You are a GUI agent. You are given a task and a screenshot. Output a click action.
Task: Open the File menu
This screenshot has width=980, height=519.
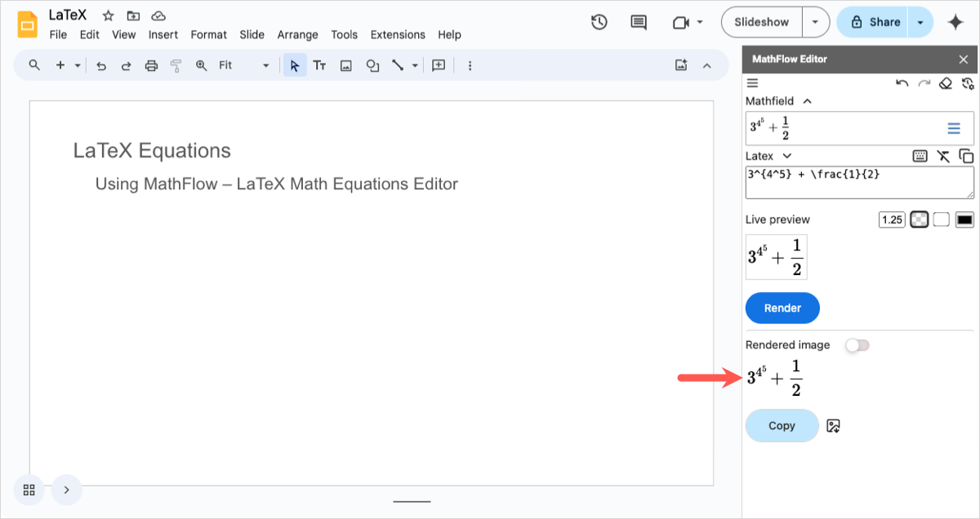point(58,35)
